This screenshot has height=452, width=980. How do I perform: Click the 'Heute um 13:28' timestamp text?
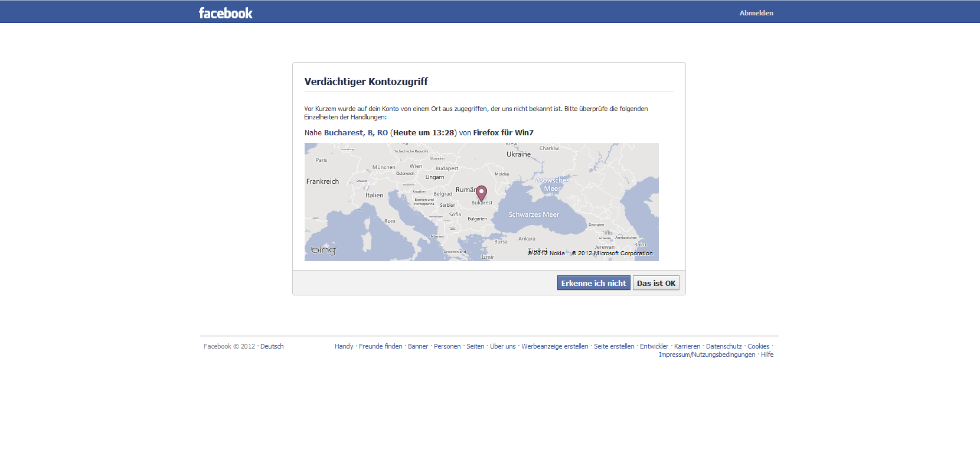424,133
